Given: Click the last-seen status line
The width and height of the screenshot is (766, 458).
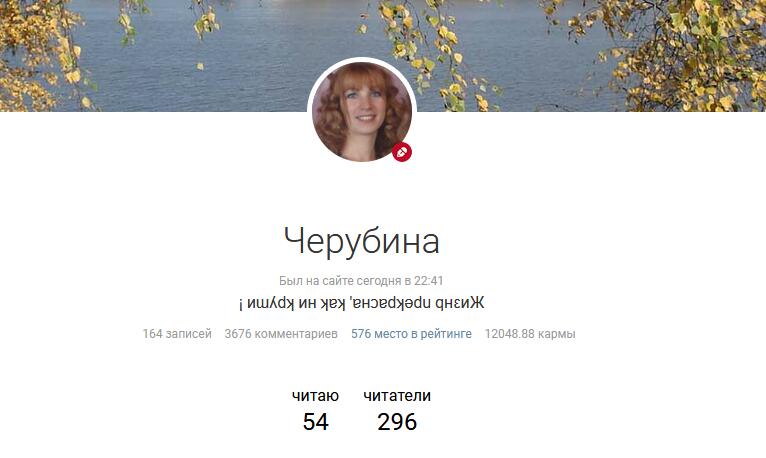Looking at the screenshot, I should point(361,281).
